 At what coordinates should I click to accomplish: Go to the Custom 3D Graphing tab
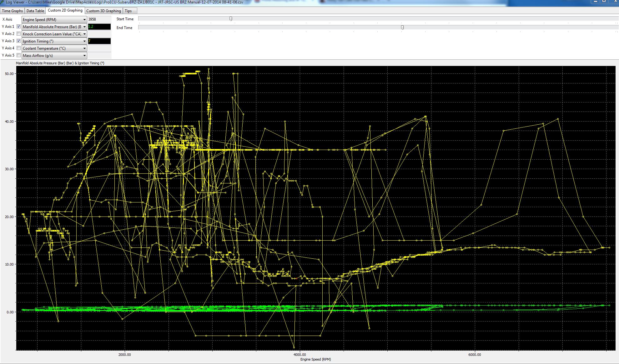pyautogui.click(x=103, y=11)
